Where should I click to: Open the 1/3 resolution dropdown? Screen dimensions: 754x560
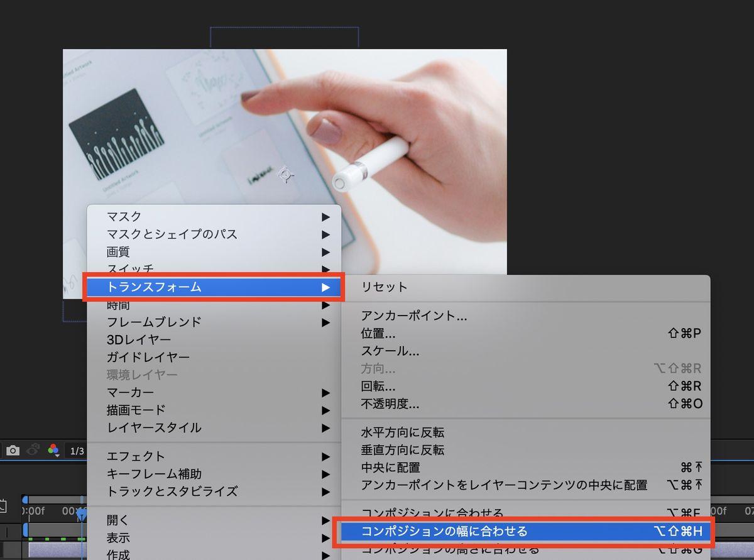pyautogui.click(x=77, y=451)
